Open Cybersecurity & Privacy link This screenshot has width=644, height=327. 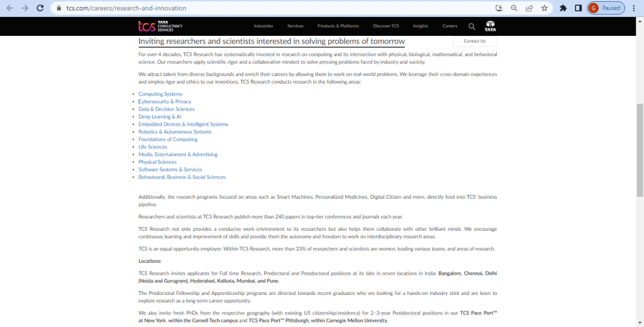click(x=165, y=101)
